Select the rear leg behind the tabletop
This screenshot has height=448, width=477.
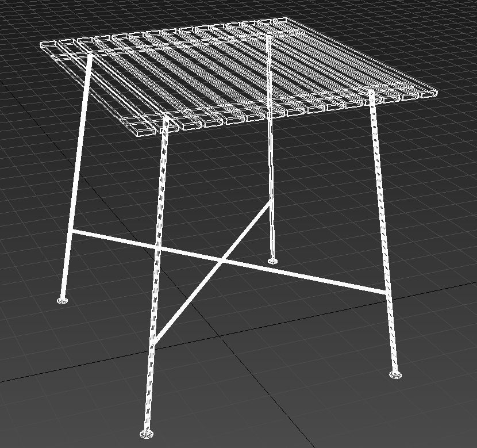pos(271,149)
